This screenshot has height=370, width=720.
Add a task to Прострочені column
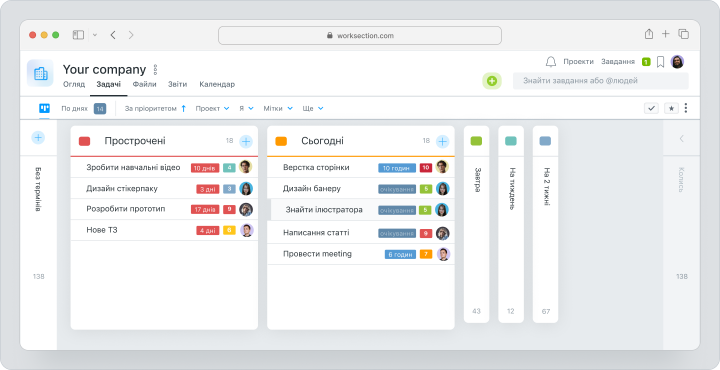(246, 141)
